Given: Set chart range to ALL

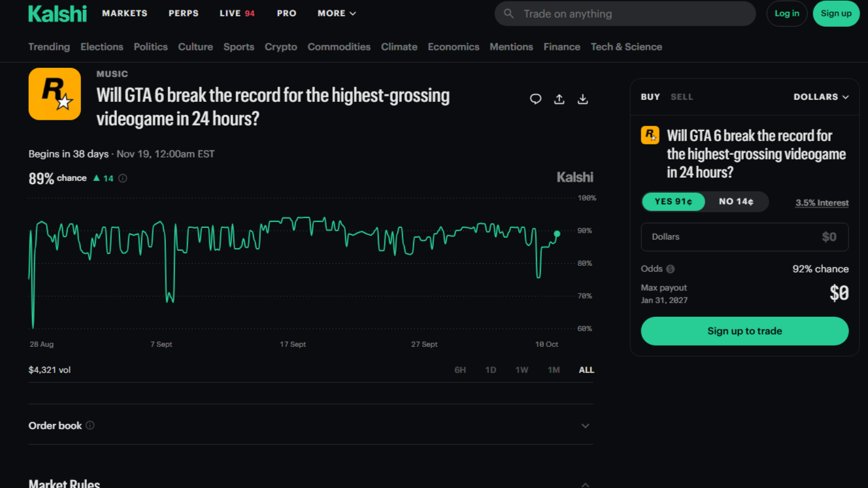Looking at the screenshot, I should (x=586, y=370).
